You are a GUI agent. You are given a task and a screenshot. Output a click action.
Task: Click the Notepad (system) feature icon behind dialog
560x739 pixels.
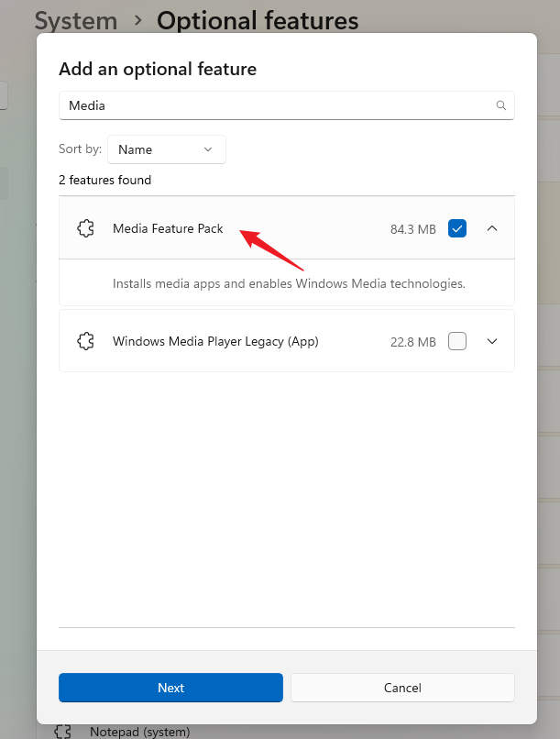[x=62, y=732]
